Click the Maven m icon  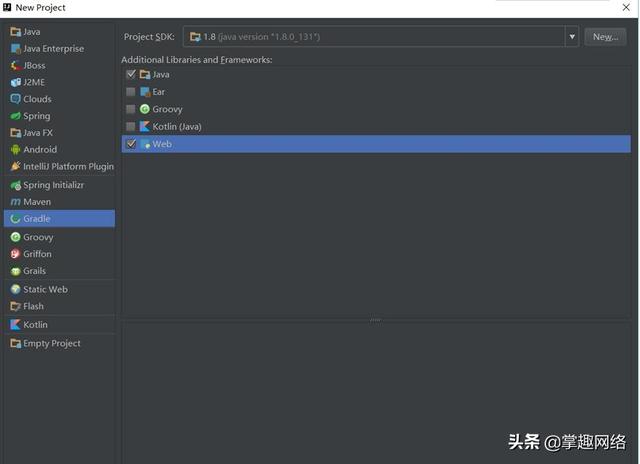coord(16,202)
